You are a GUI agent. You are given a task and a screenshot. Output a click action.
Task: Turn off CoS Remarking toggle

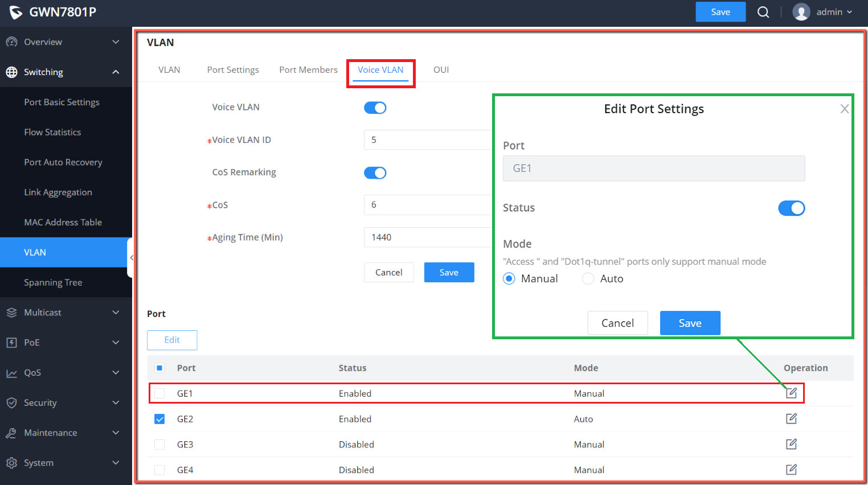(375, 172)
